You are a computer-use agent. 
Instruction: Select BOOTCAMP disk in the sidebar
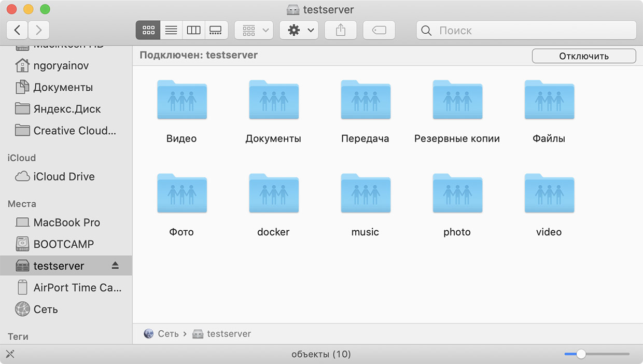[x=63, y=244]
